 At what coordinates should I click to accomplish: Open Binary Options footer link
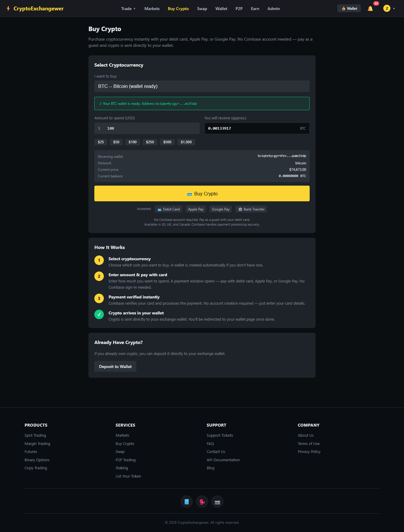(37, 460)
